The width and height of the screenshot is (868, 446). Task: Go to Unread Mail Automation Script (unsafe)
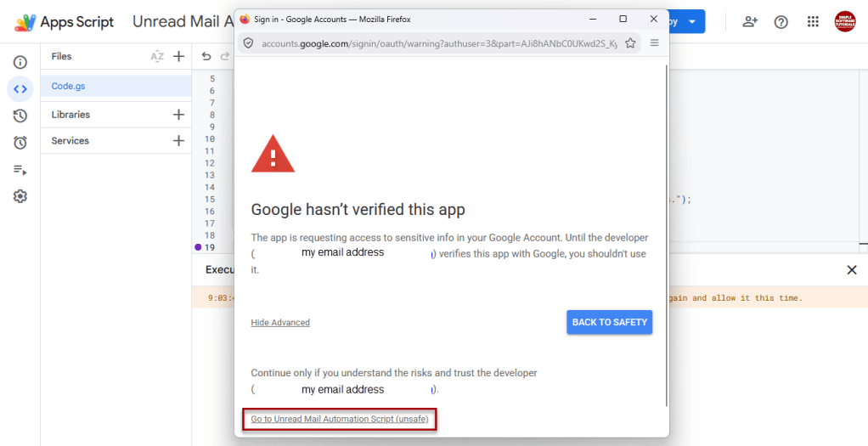(340, 419)
